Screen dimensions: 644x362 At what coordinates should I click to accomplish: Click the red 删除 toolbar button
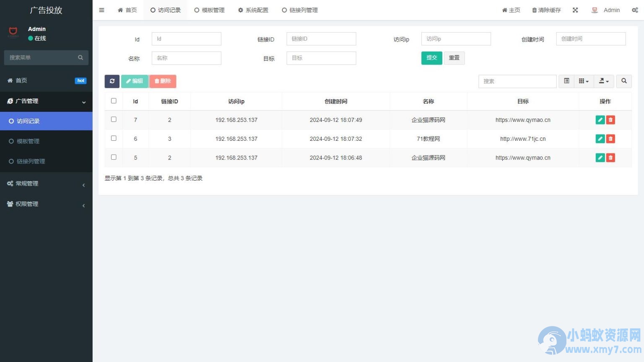(x=163, y=81)
